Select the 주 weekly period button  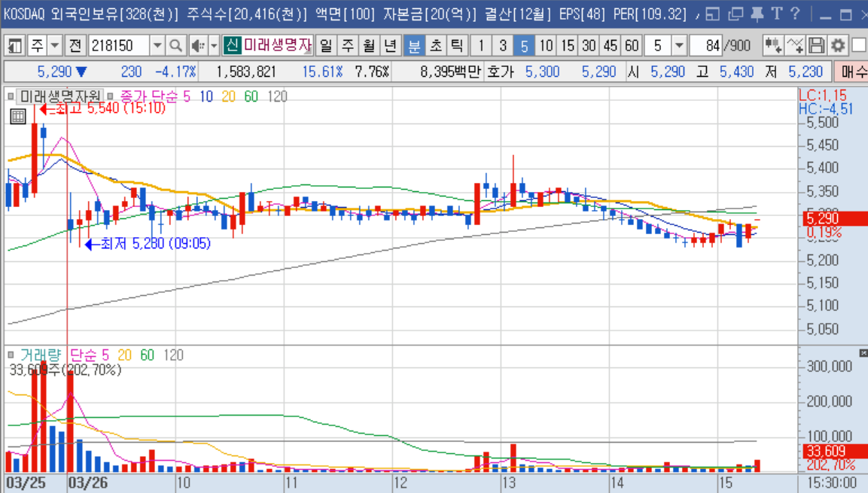coord(348,45)
